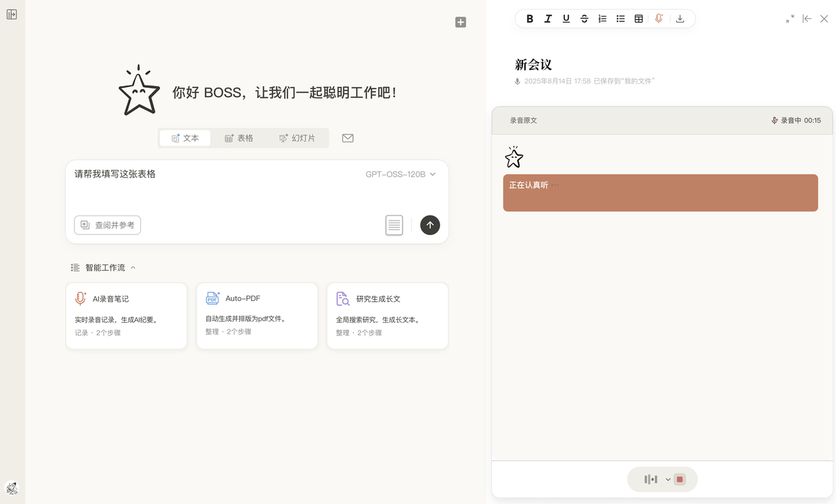Toggle bold formatting in the toolbar
The width and height of the screenshot is (836, 504).
tap(530, 19)
